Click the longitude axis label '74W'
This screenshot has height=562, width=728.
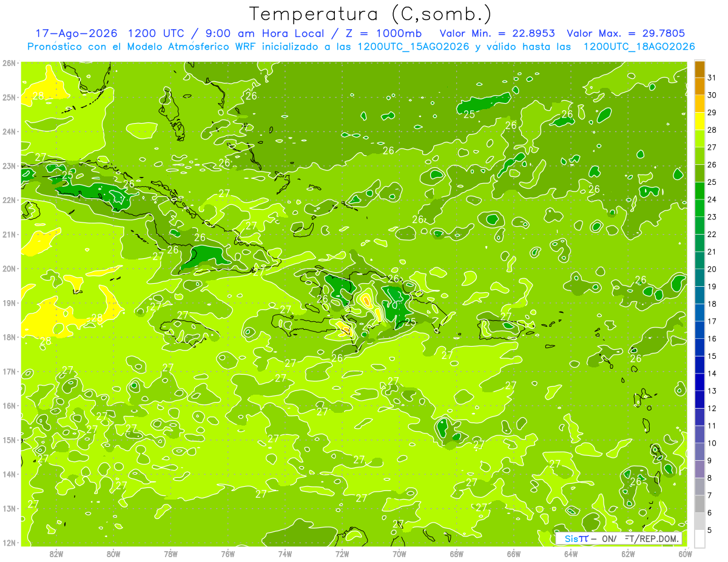[285, 554]
